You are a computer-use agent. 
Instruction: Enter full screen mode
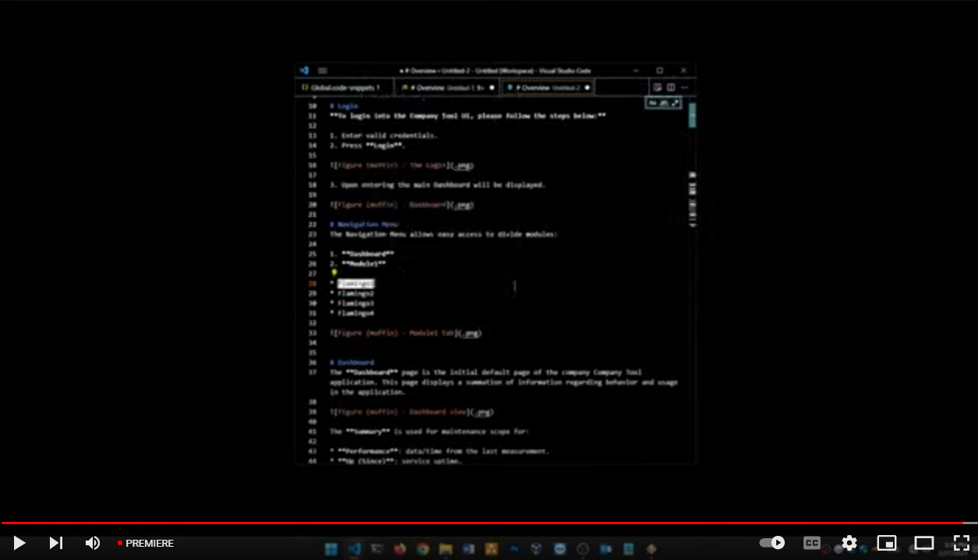pyautogui.click(x=962, y=543)
